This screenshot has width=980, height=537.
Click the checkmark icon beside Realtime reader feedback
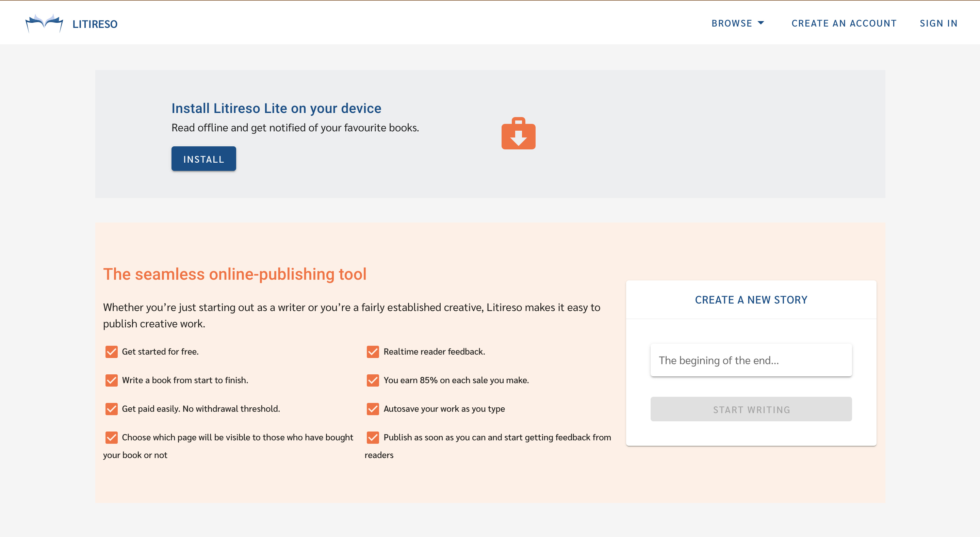point(373,352)
